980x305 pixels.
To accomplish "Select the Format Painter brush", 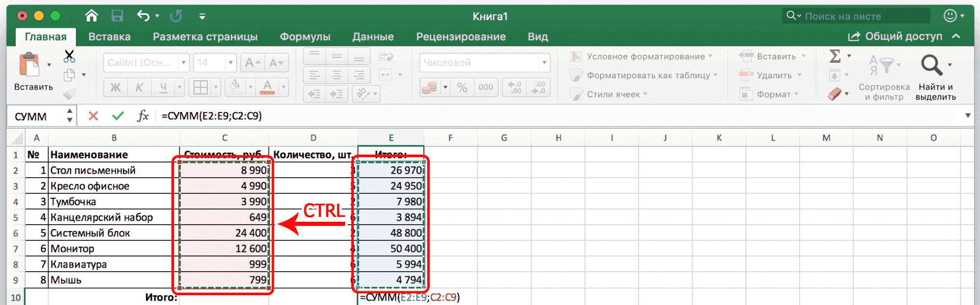I will click(70, 93).
